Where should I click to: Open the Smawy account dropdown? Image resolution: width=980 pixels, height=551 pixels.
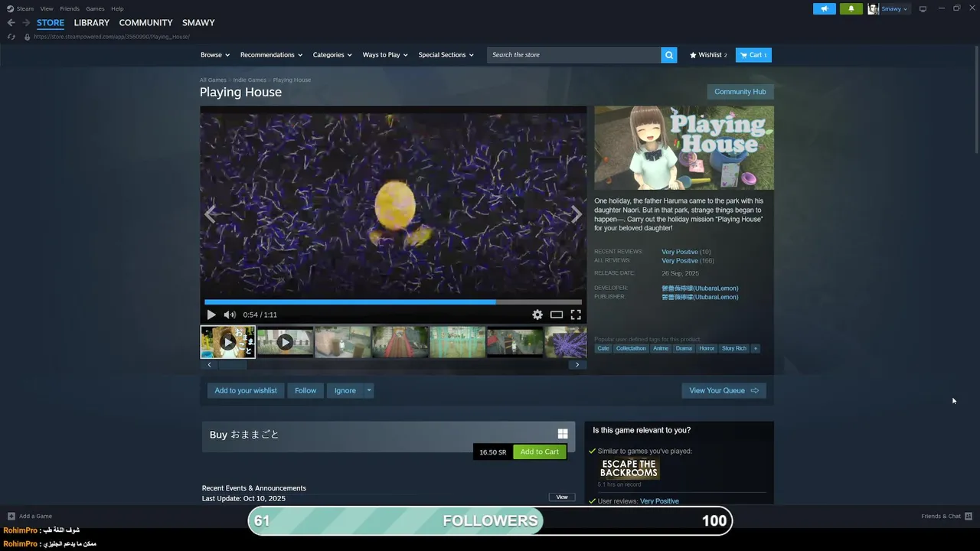[894, 9]
